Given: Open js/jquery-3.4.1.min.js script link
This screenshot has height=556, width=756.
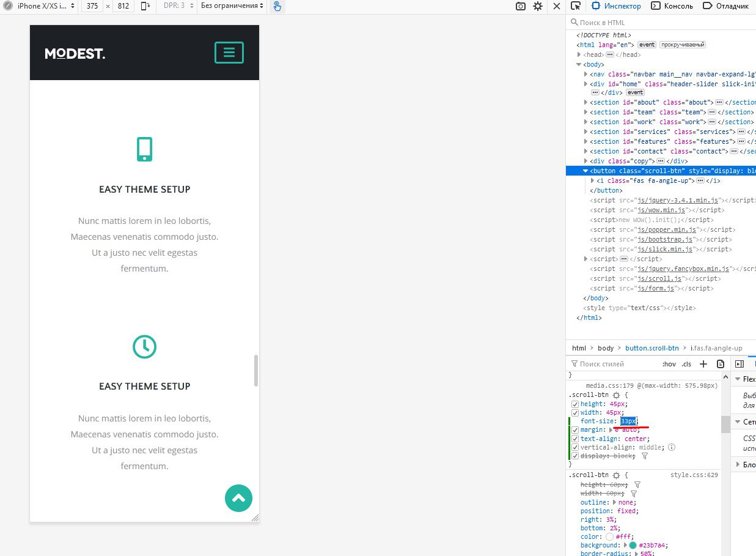Looking at the screenshot, I should coord(678,200).
